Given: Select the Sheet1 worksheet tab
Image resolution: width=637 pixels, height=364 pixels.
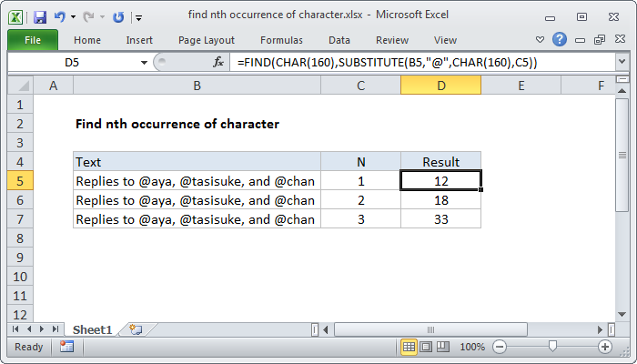Looking at the screenshot, I should tap(92, 329).
